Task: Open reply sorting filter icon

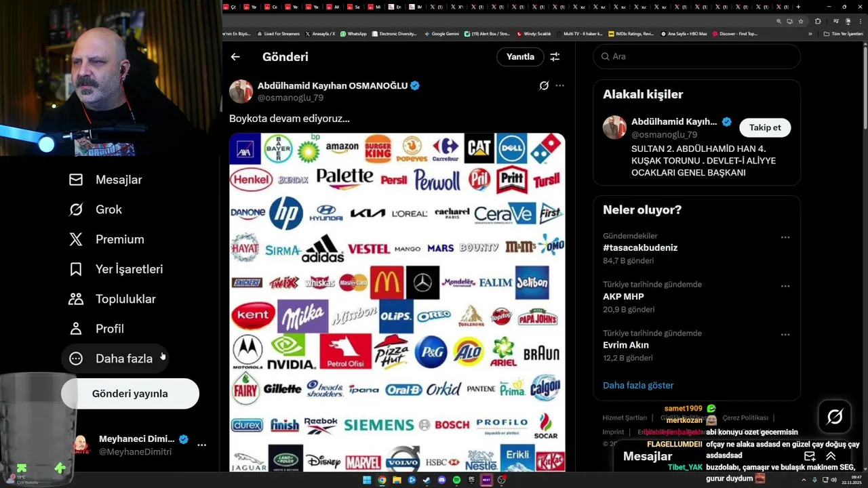Action: click(555, 57)
